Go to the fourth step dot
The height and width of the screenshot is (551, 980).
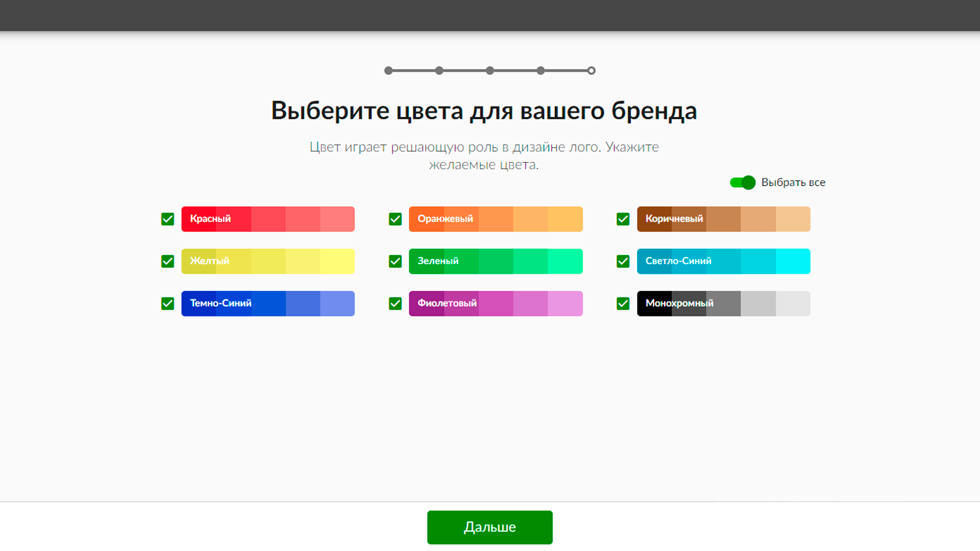(x=541, y=70)
